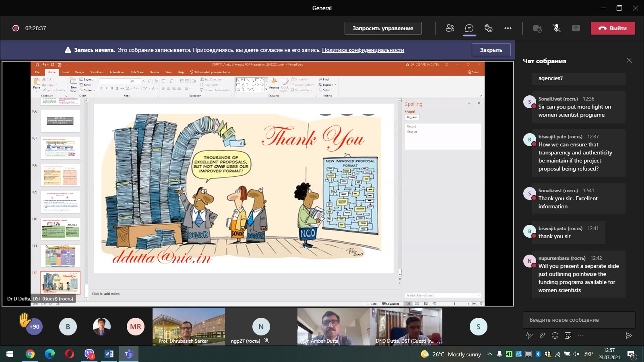Expand more options in chat compose bar
Screen dimensions: 644x362
tap(581, 335)
